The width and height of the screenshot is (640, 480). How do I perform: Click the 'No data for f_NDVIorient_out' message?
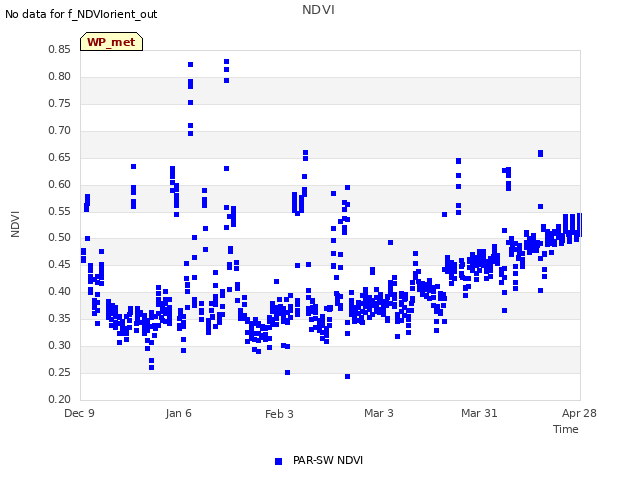(x=81, y=14)
